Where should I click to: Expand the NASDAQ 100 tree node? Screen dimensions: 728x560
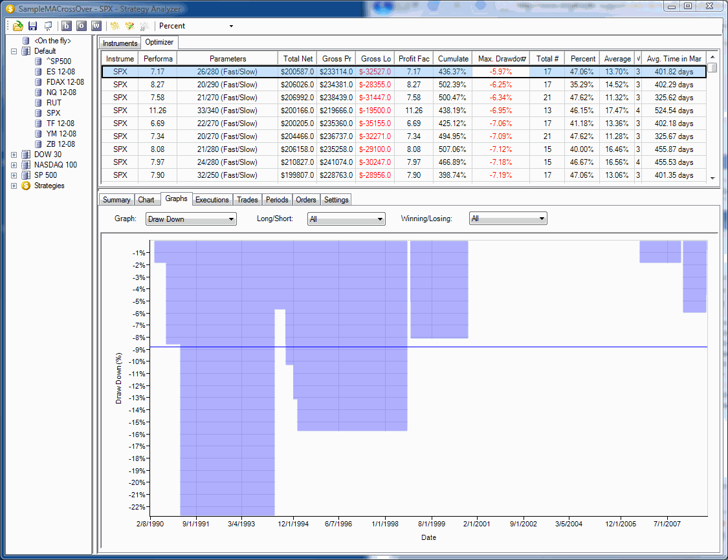[x=14, y=165]
